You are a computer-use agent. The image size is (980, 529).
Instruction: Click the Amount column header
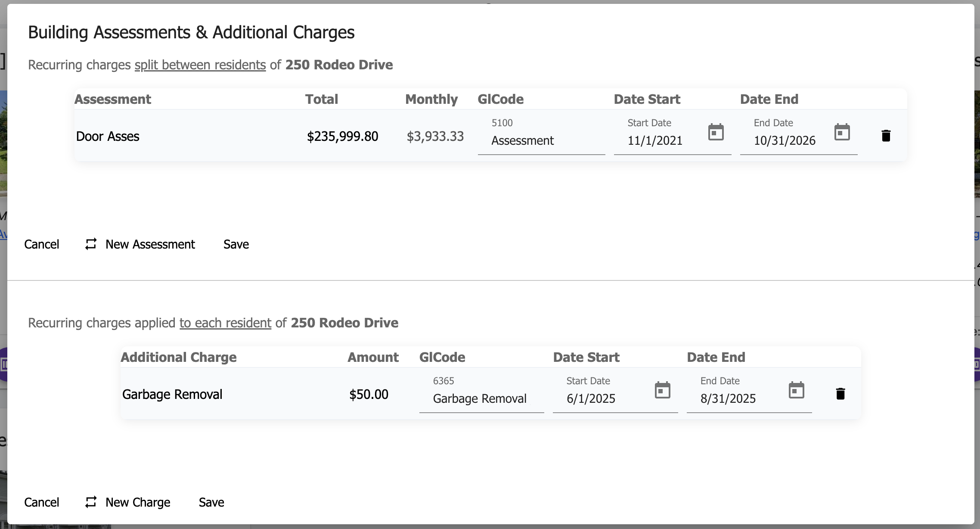tap(373, 357)
